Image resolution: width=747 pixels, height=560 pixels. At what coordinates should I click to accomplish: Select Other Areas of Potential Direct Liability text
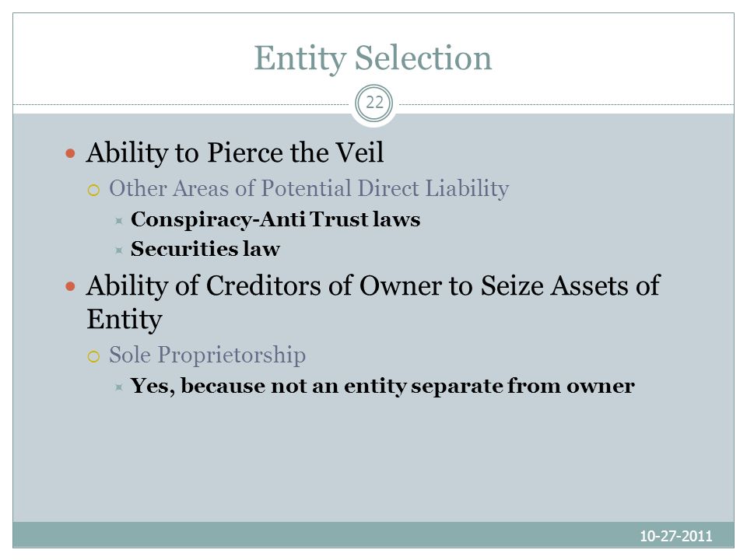point(309,188)
